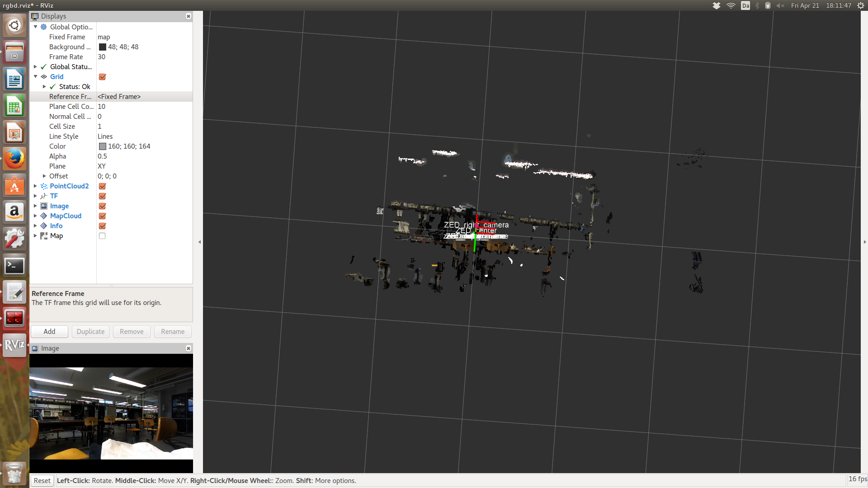Collapse the Grid display tree
Viewport: 868px width, 488px height.
point(35,77)
